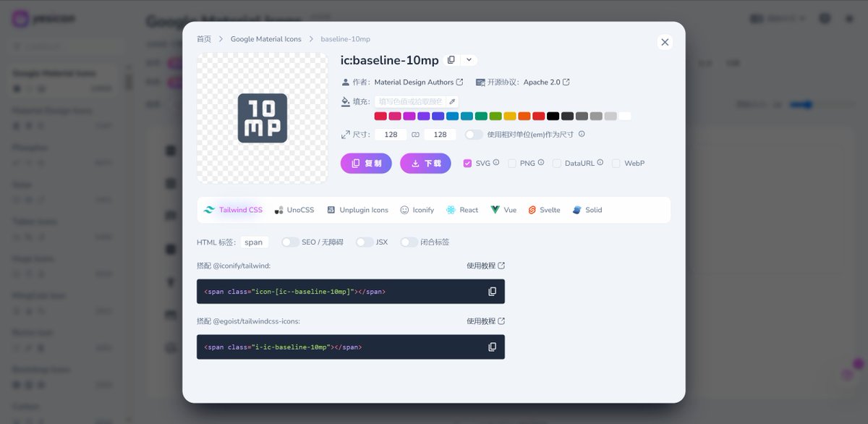Choose the indigo blue color swatch

coord(438,116)
